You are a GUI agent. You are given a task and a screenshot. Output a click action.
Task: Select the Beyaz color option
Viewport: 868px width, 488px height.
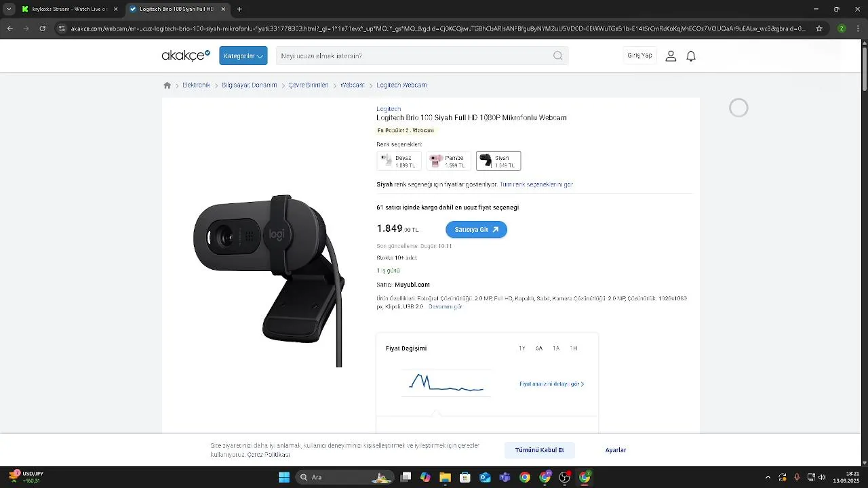(399, 161)
